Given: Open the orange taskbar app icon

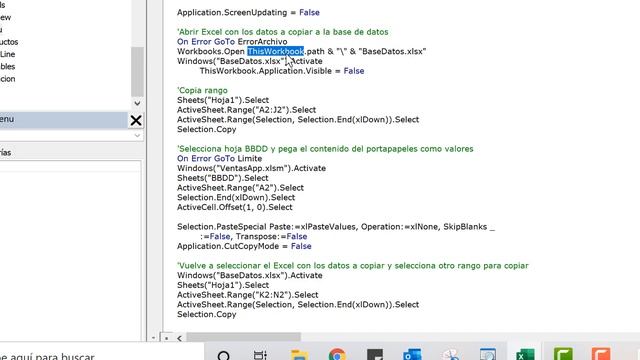Looking at the screenshot, I should [x=601, y=354].
